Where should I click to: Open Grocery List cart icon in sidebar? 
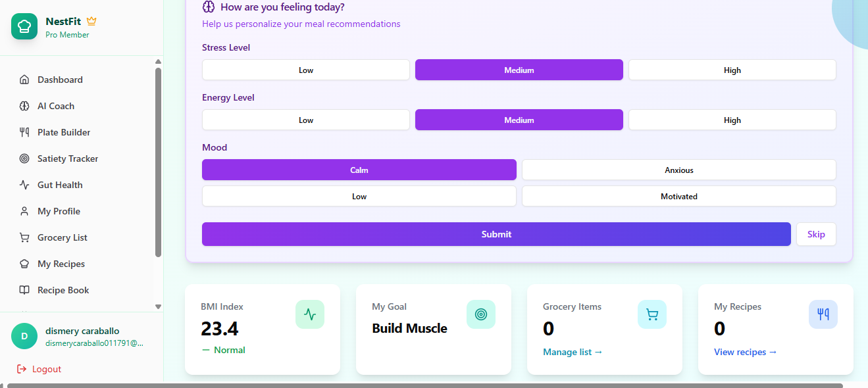[x=23, y=237]
